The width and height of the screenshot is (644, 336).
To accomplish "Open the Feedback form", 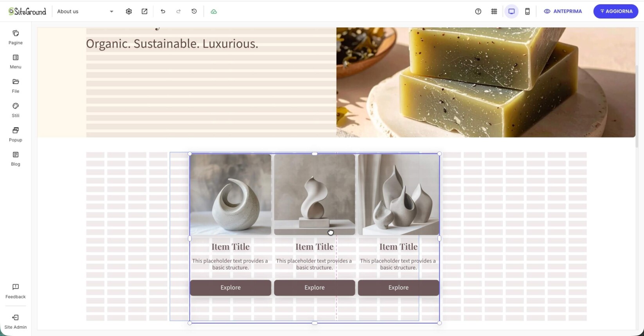I will coord(16,291).
